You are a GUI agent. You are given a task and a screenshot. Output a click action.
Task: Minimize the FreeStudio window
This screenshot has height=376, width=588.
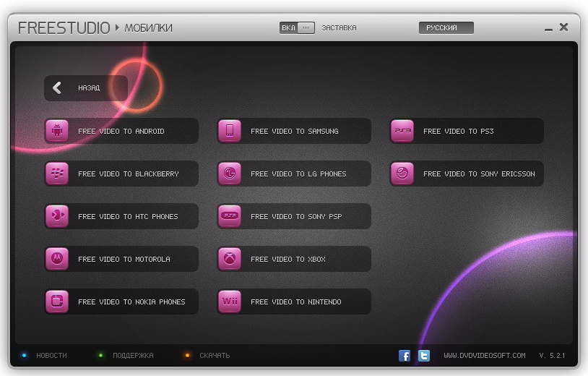[x=548, y=29]
